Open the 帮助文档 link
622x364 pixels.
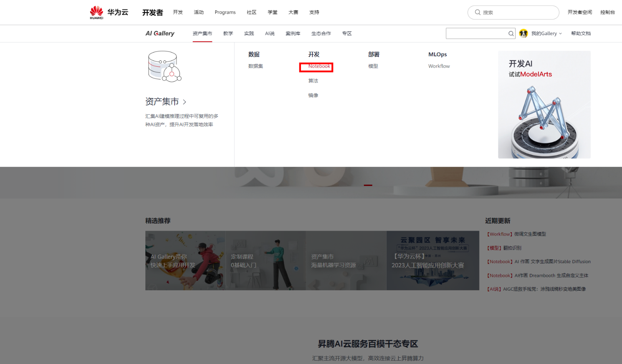(x=581, y=33)
